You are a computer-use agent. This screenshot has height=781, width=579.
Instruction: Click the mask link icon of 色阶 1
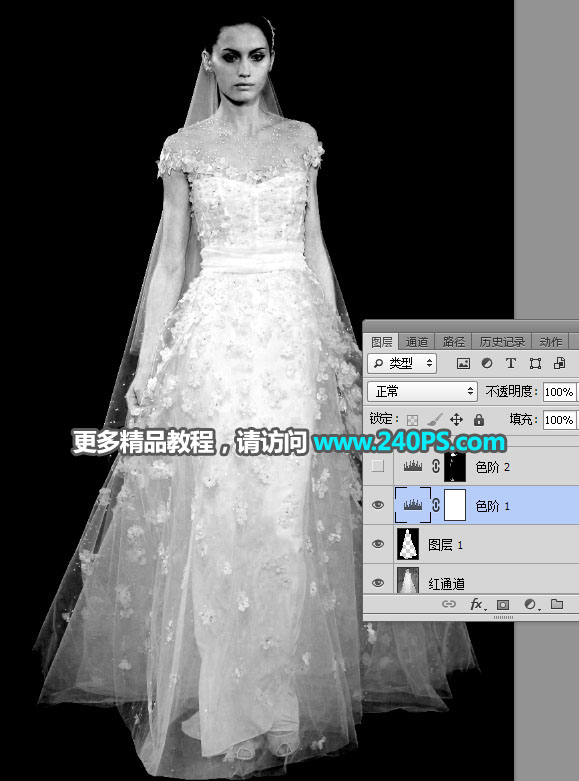[x=436, y=505]
